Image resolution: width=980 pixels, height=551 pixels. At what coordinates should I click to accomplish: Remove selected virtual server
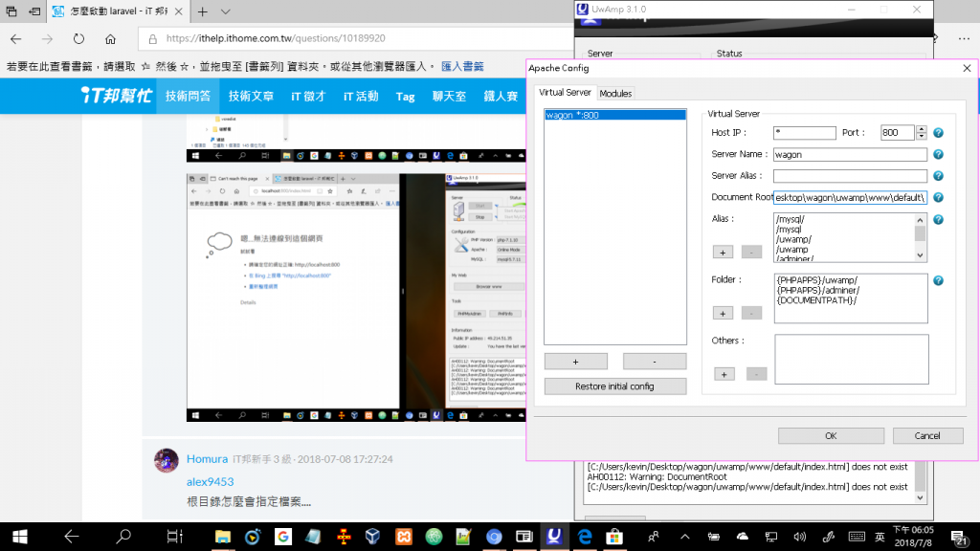coord(655,361)
